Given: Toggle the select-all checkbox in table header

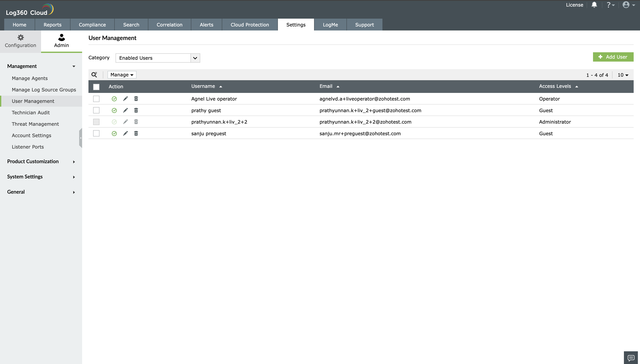Looking at the screenshot, I should tap(96, 87).
